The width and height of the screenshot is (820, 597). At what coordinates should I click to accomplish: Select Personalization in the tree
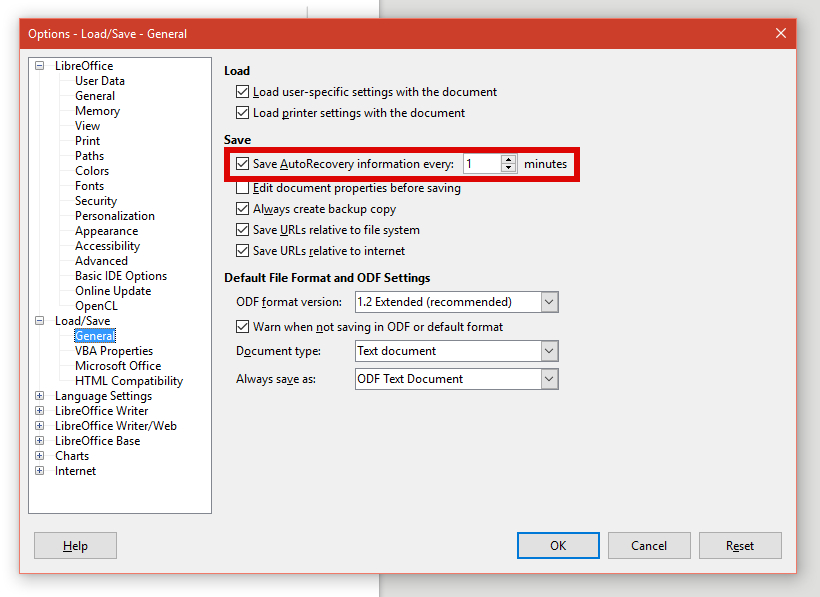coord(115,216)
